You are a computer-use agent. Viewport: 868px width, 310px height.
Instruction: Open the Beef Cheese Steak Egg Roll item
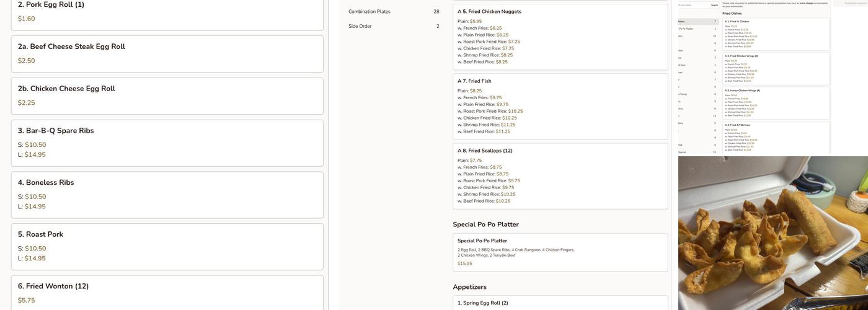pyautogui.click(x=167, y=53)
